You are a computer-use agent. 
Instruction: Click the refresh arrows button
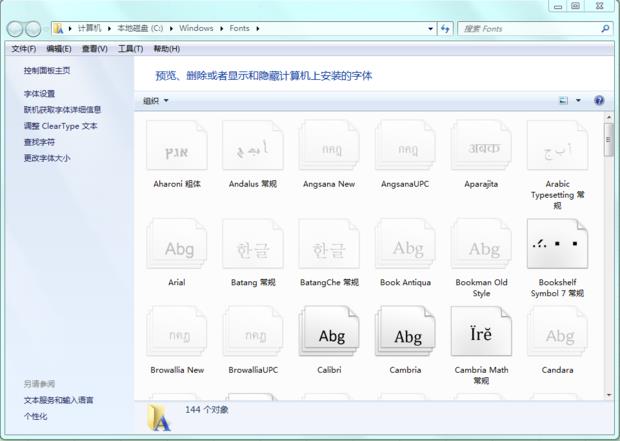coord(445,28)
